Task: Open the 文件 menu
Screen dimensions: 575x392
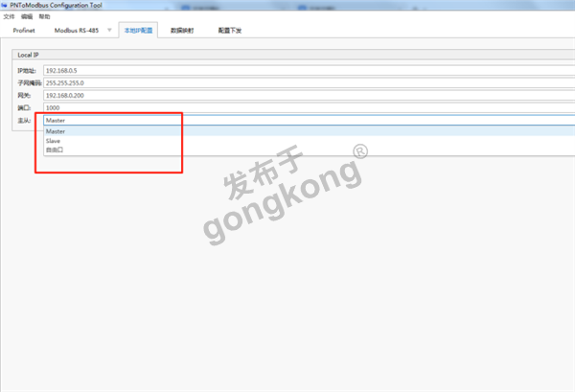Action: coord(9,16)
